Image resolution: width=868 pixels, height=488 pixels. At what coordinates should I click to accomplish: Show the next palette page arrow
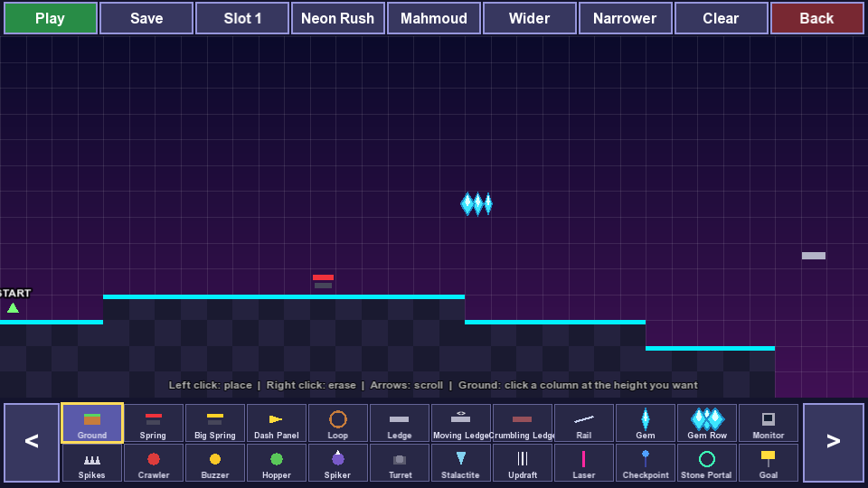pos(833,442)
